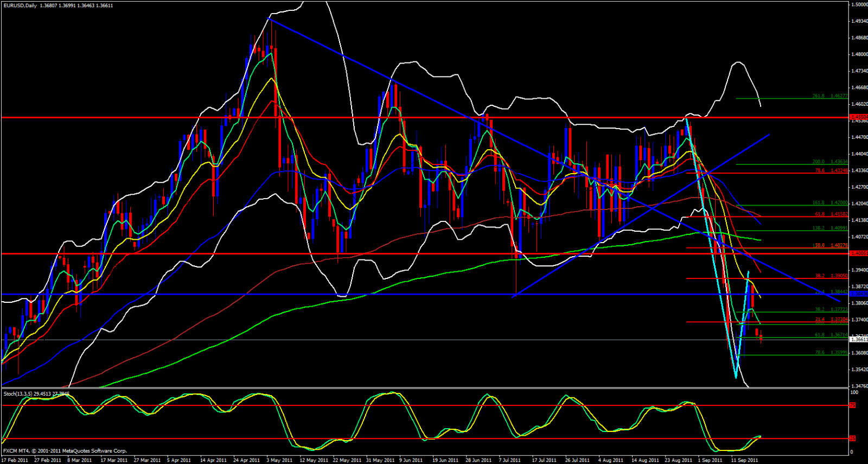Click the 261.8 Fibonacci level label at 1.46277

(x=829, y=96)
